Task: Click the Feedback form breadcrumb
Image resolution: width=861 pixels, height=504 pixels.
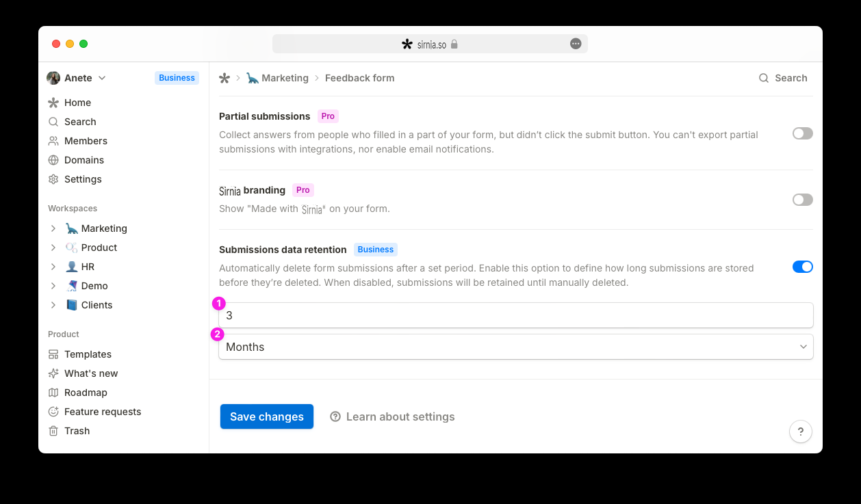Action: click(x=360, y=78)
